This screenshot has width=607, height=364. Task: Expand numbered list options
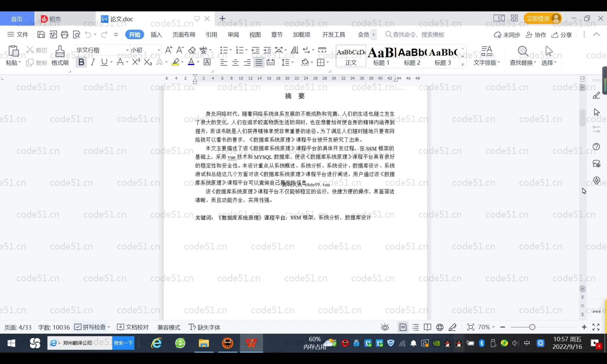click(246, 50)
